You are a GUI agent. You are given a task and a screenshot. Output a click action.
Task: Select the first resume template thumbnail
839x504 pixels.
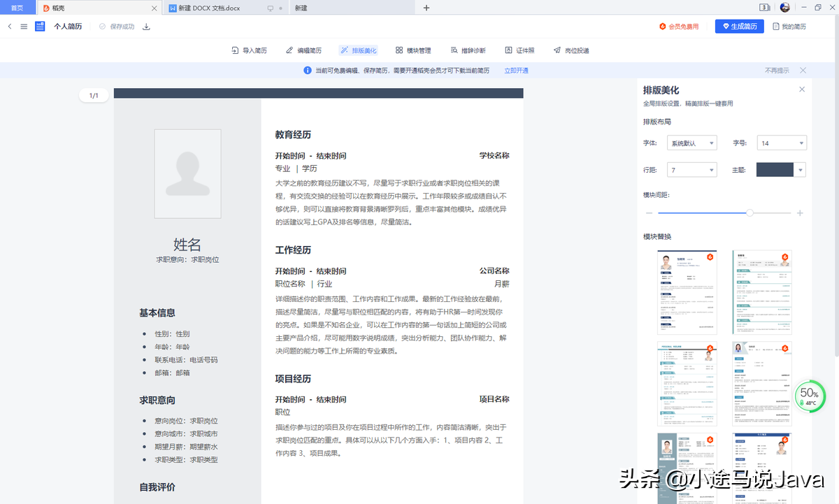point(687,292)
